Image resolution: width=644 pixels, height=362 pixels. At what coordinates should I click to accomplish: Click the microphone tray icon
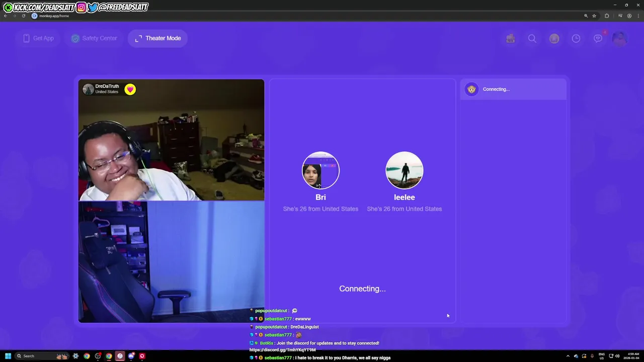pos(592,356)
